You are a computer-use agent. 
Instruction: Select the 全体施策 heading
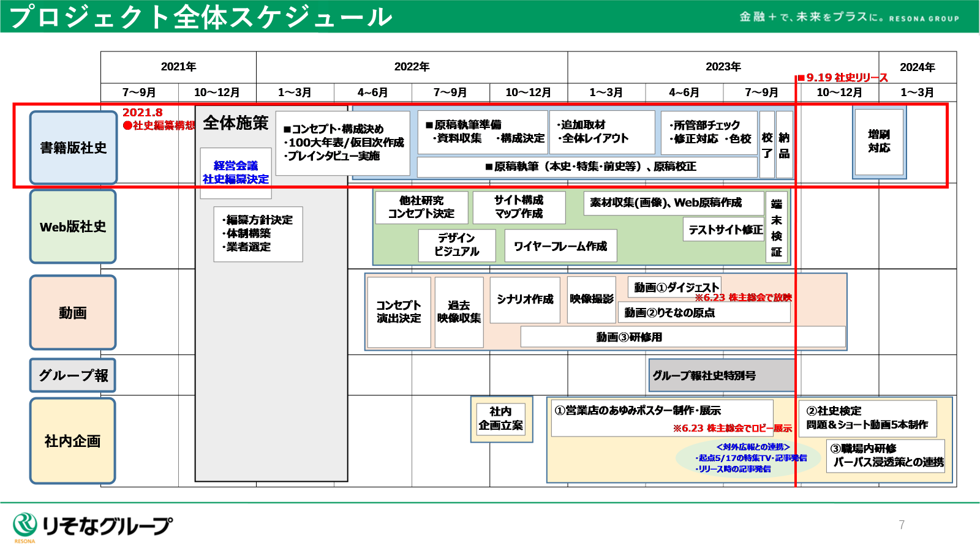click(236, 123)
